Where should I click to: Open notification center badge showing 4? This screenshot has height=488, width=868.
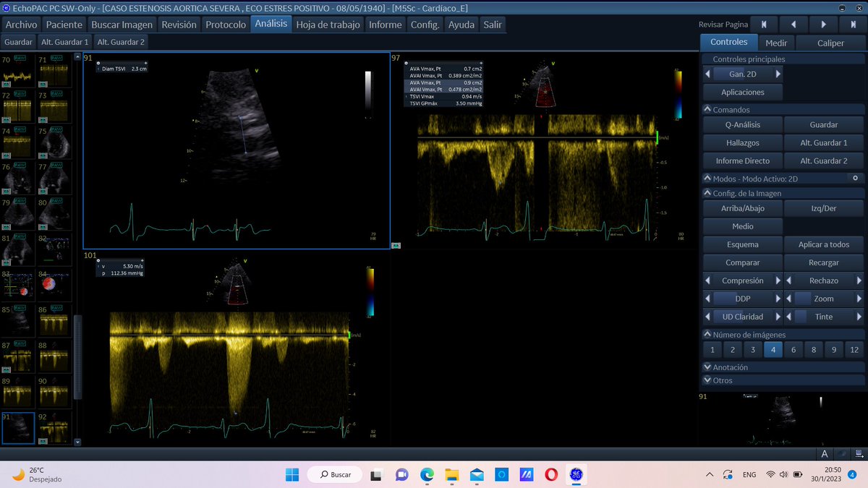point(851,474)
